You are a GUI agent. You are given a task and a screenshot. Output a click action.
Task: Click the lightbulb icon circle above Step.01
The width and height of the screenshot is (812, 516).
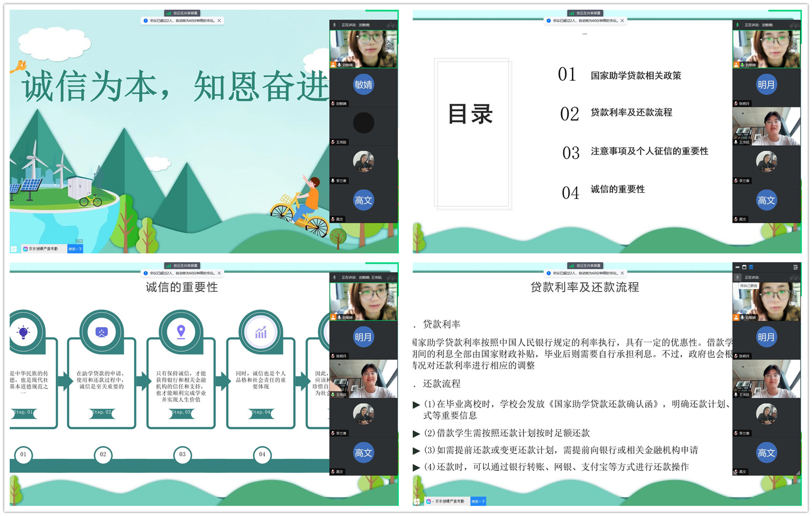click(x=24, y=332)
